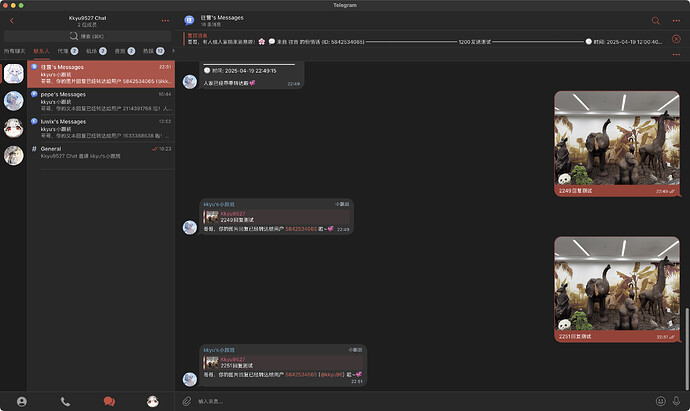Open the pinned message in top bar
The height and width of the screenshot is (411, 690).
tap(425, 39)
